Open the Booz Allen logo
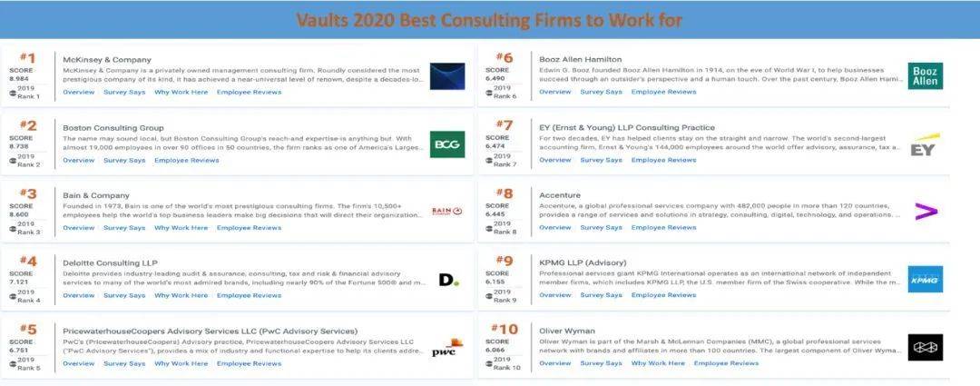This screenshot has width=980, height=386. pyautogui.click(x=925, y=76)
